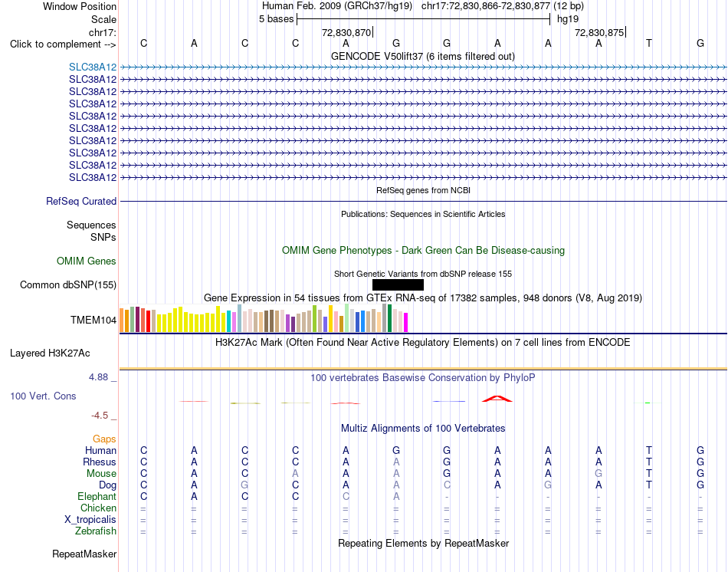Click the '5 bases' scale bar label

tap(276, 19)
